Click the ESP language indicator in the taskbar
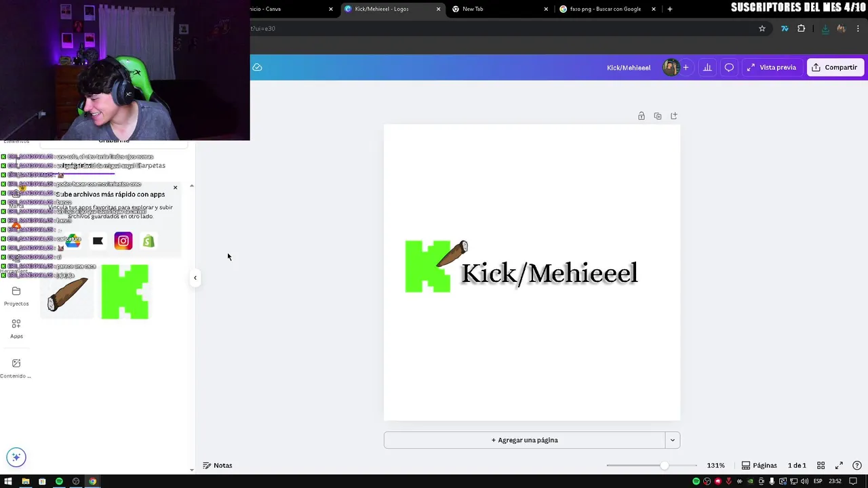Screen dimensions: 868x488 coord(818,482)
